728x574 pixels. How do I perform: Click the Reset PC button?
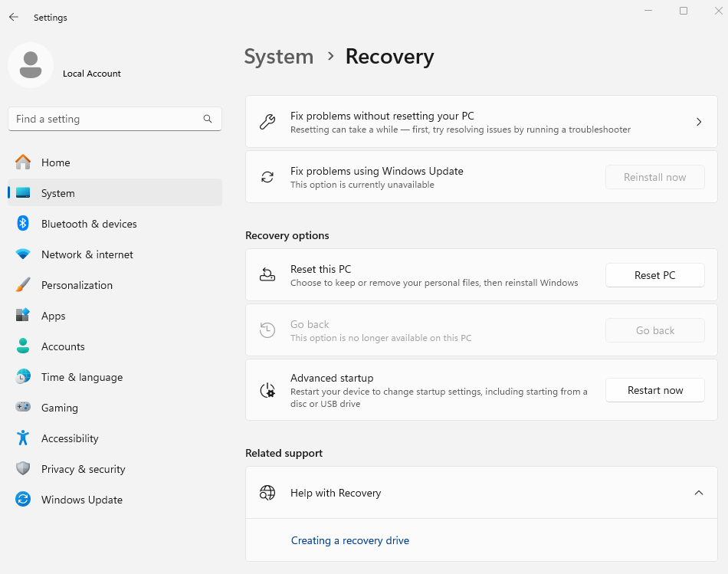click(654, 275)
